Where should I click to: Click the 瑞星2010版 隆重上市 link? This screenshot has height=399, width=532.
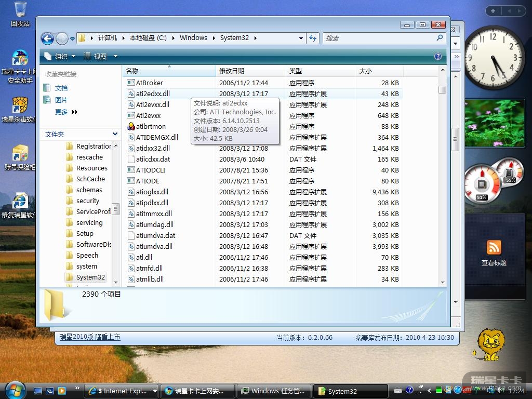coord(90,337)
